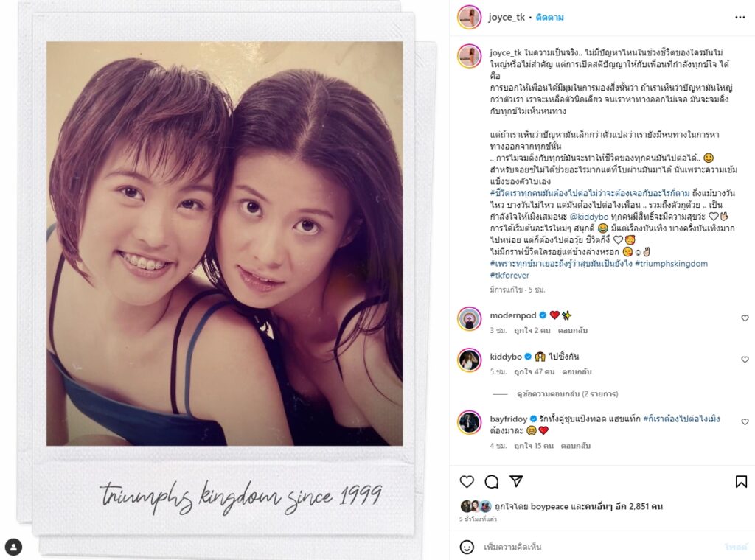Like kiddybo's comment with small heart
The width and height of the screenshot is (755, 560).
coord(745,360)
